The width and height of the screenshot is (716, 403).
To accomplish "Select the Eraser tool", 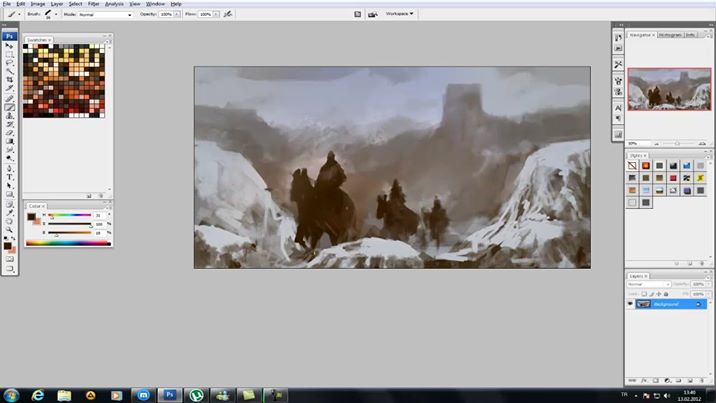I will click(10, 133).
